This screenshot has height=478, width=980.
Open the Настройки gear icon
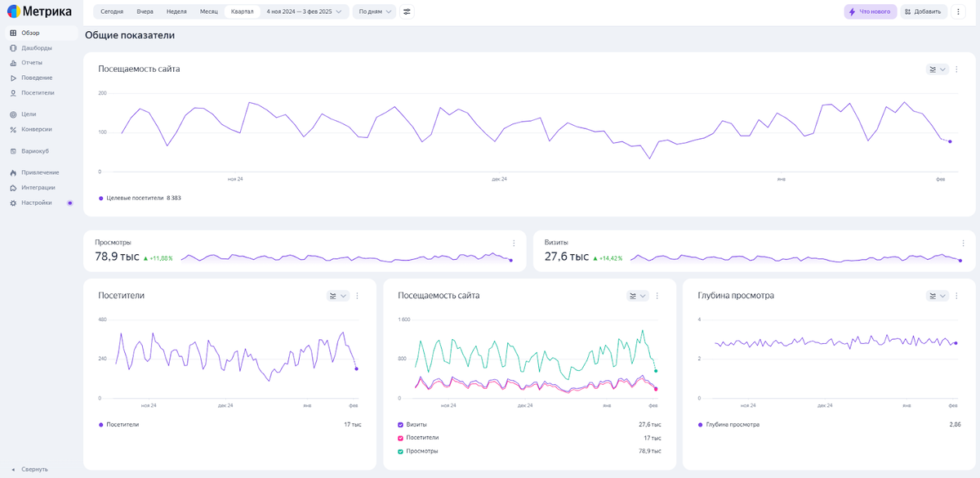[x=13, y=203]
